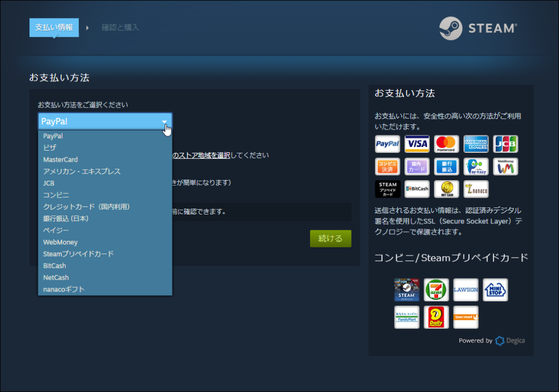559x392 pixels.
Task: Click the FamilyMart store logo
Action: click(x=407, y=317)
